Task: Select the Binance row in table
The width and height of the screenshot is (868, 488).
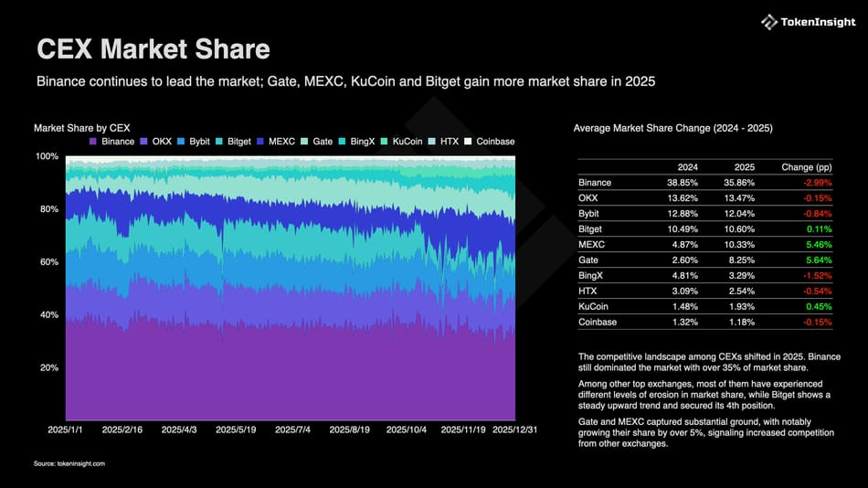Action: point(595,183)
